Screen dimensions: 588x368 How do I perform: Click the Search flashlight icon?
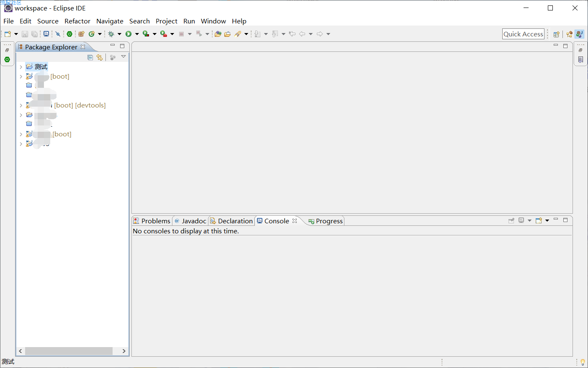coord(238,34)
